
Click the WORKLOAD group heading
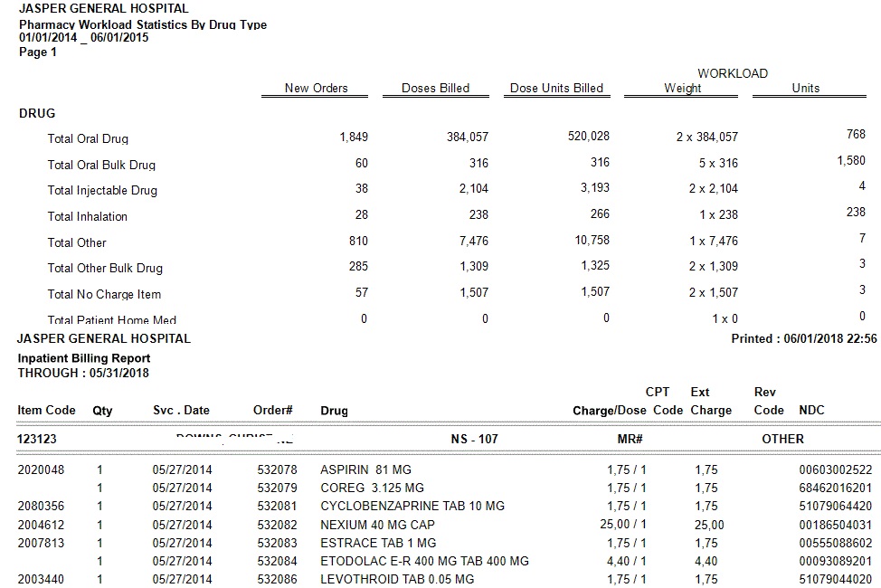[x=733, y=73]
